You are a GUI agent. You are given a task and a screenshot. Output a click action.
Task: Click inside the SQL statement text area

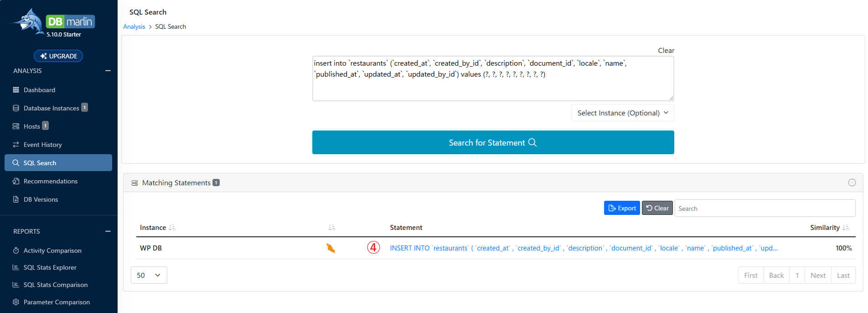click(493, 78)
